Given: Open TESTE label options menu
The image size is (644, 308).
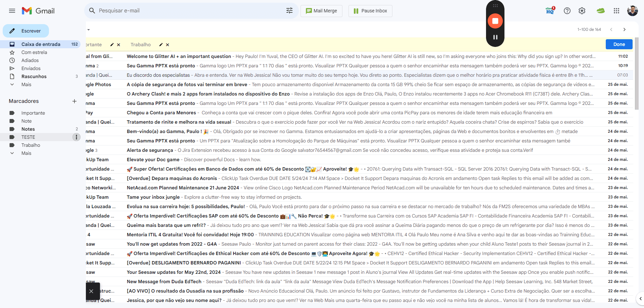Looking at the screenshot, I should click(76, 137).
